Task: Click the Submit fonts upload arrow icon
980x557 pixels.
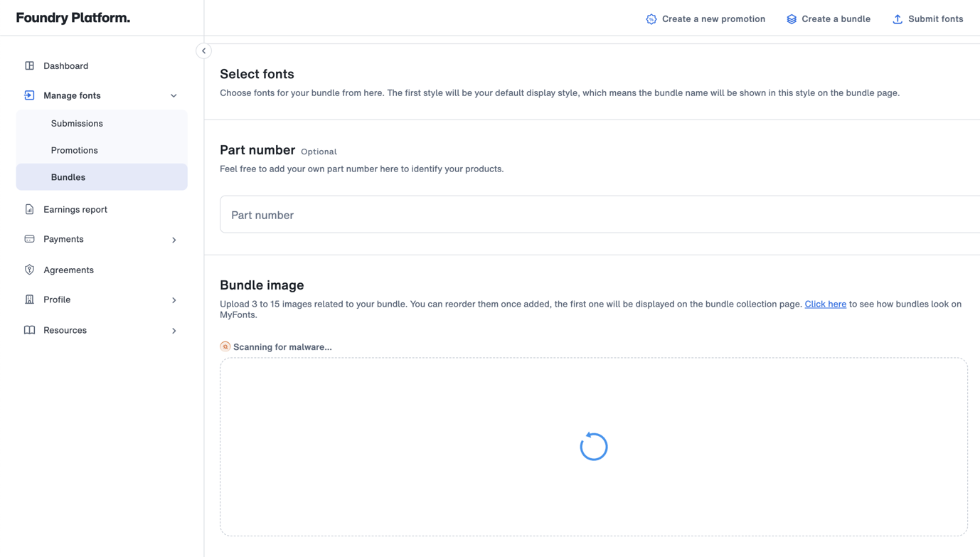Action: (898, 19)
